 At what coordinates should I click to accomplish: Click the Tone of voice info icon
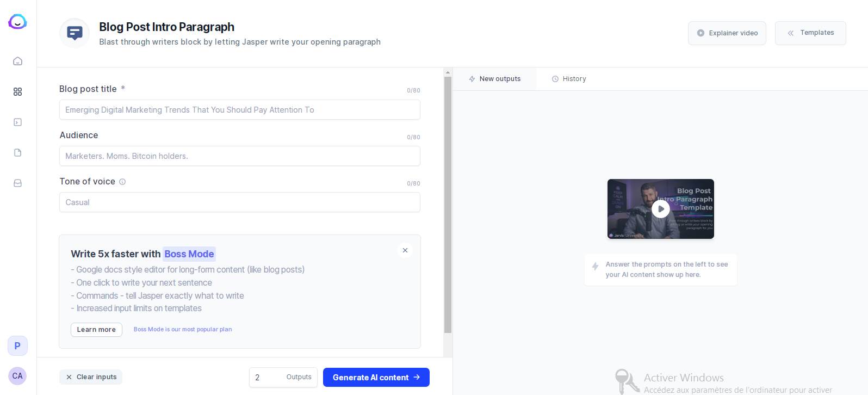pyautogui.click(x=122, y=182)
